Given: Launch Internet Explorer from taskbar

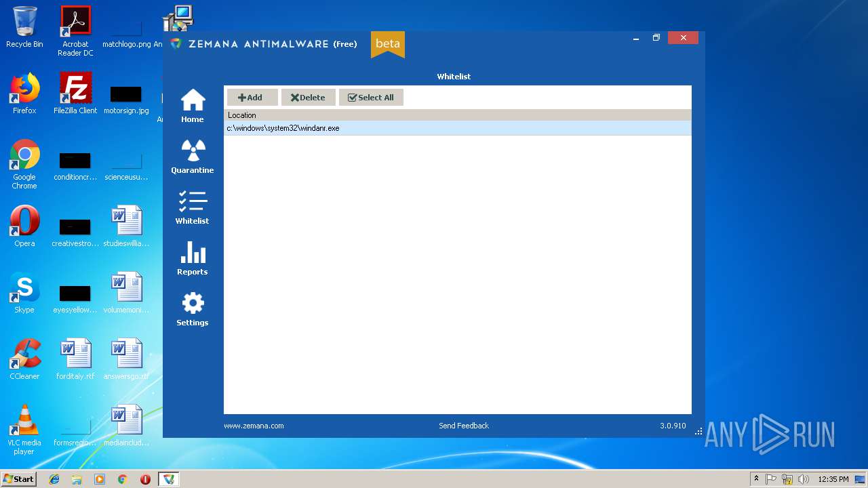Looking at the screenshot, I should pos(54,479).
